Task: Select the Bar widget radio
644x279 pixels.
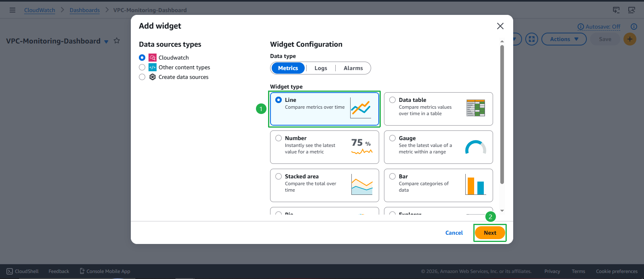Action: click(392, 176)
